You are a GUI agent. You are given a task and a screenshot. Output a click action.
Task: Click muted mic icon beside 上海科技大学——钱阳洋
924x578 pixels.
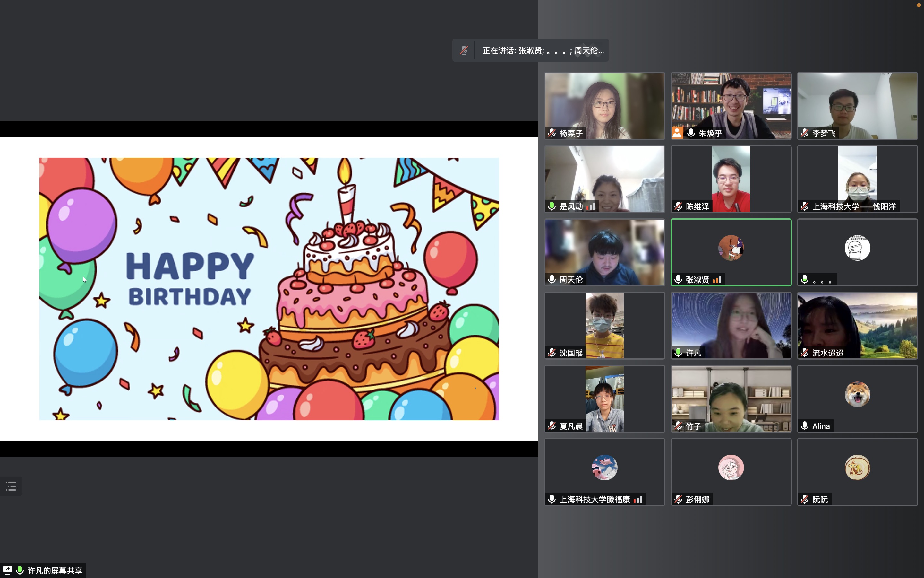coord(805,206)
